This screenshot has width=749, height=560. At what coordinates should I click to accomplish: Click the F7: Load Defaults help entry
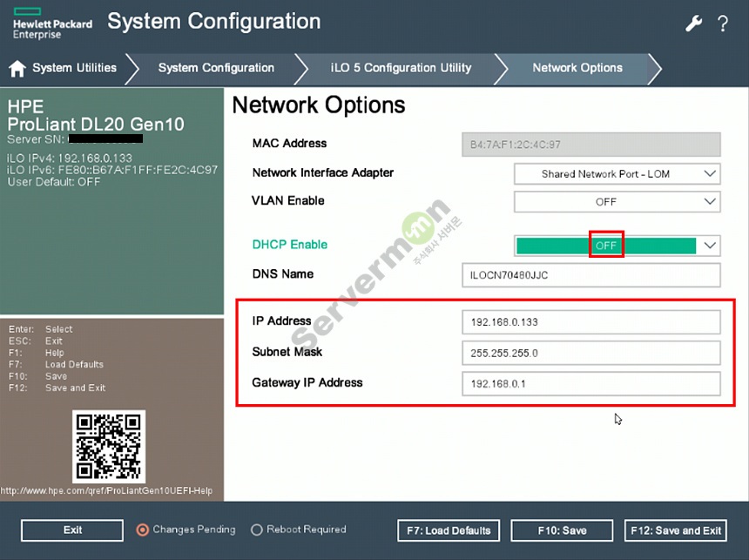point(56,364)
